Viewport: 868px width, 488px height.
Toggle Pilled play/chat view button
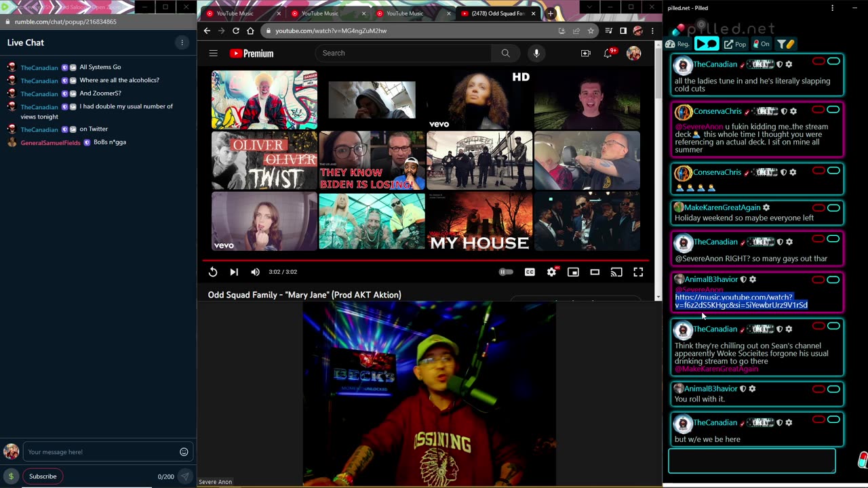[706, 44]
